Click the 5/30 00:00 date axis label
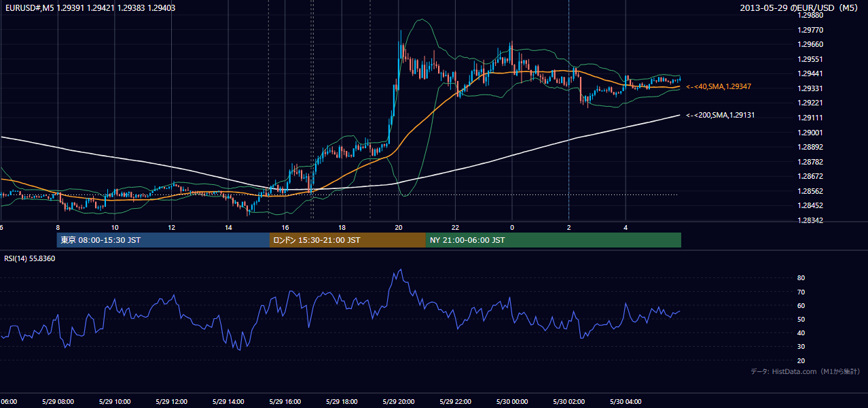 click(x=512, y=402)
